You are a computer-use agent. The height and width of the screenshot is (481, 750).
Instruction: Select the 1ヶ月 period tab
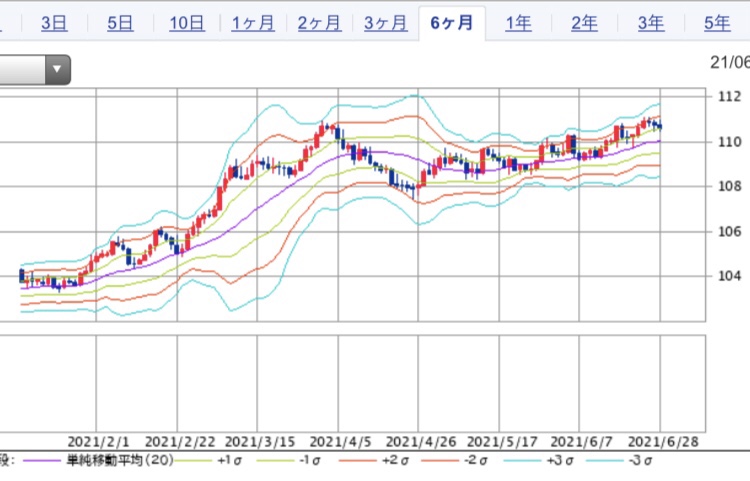pyautogui.click(x=253, y=23)
